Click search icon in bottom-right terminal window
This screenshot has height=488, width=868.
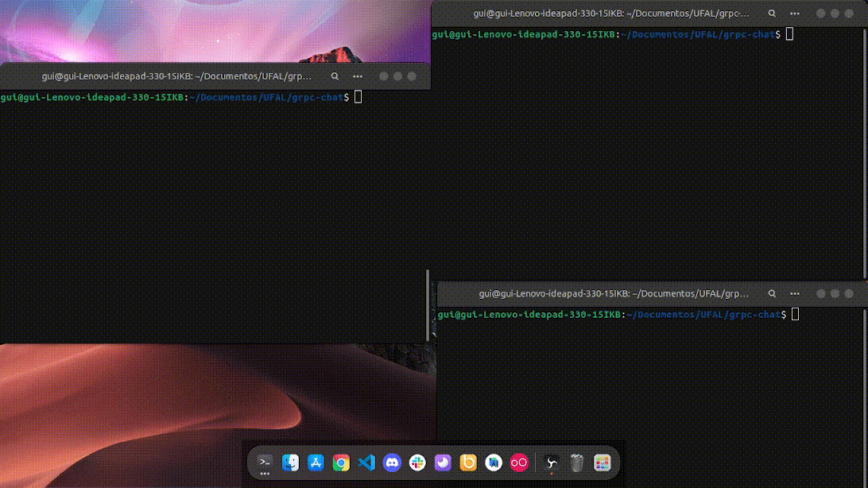(x=772, y=294)
